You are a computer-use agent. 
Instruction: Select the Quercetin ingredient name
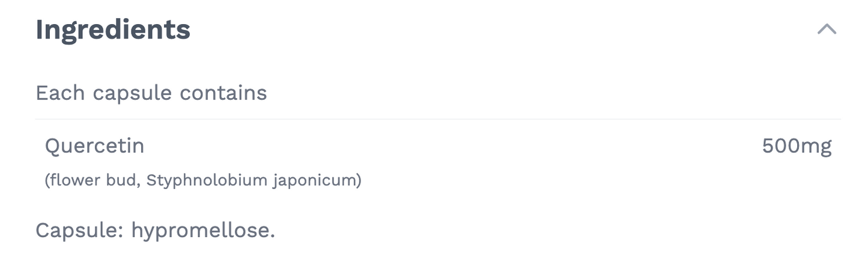[x=95, y=146]
